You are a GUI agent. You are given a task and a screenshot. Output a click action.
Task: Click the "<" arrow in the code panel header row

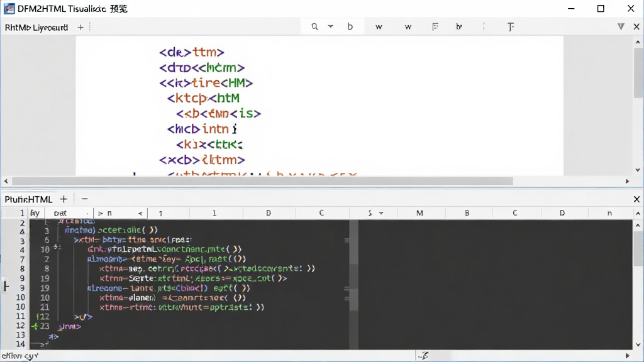[x=140, y=214]
